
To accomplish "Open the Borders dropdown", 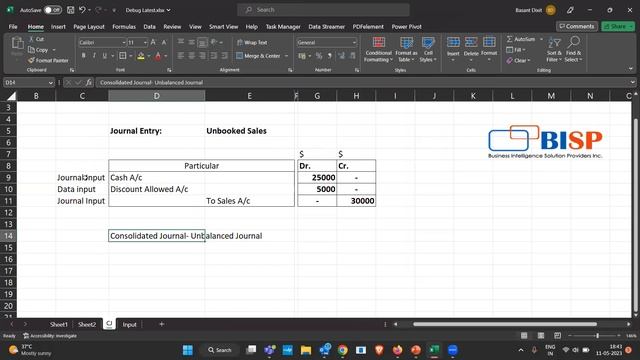I will coord(130,56).
